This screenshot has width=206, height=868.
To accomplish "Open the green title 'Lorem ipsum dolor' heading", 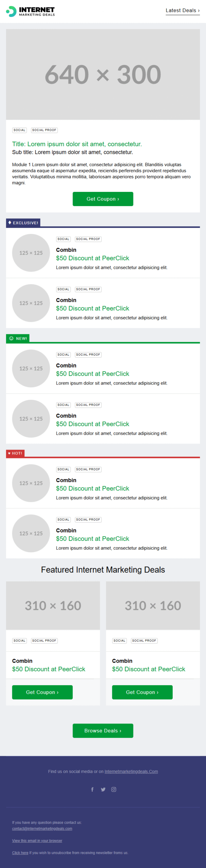I will [77, 144].
